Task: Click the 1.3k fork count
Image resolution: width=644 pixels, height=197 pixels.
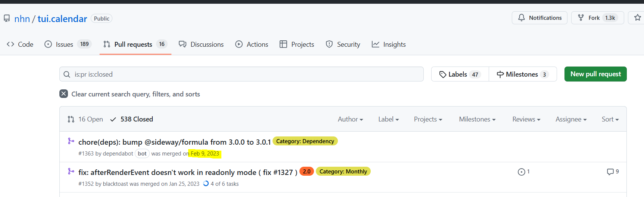Action: 610,18
